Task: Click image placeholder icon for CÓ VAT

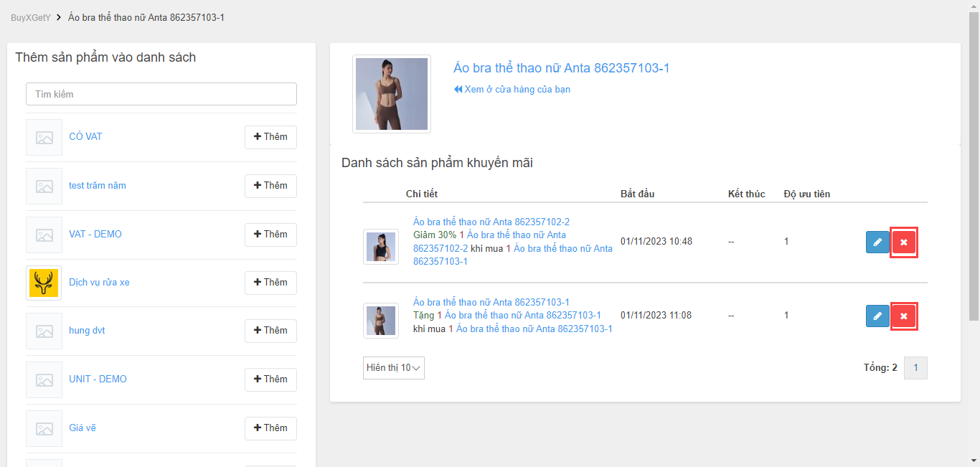Action: point(44,138)
